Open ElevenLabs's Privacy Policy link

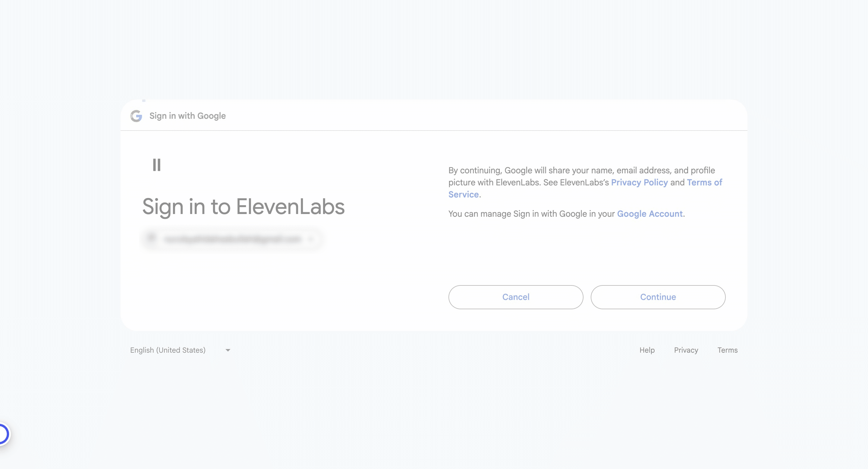639,183
